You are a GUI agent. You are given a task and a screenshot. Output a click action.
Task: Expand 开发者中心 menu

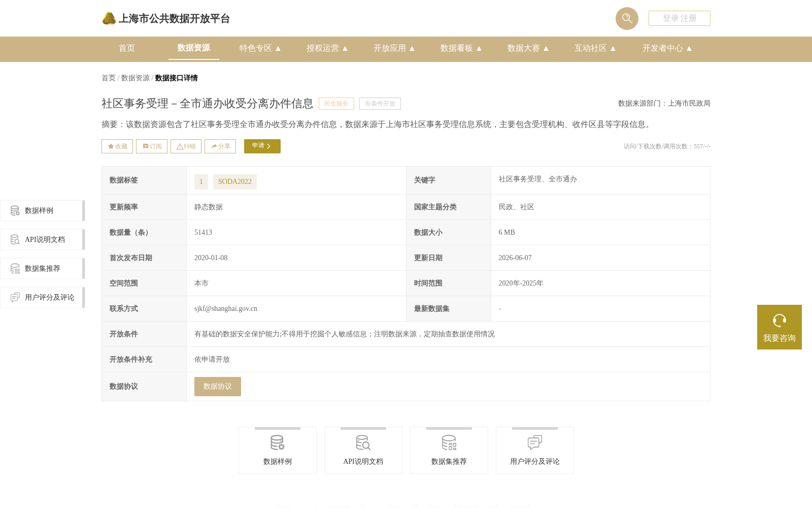667,48
